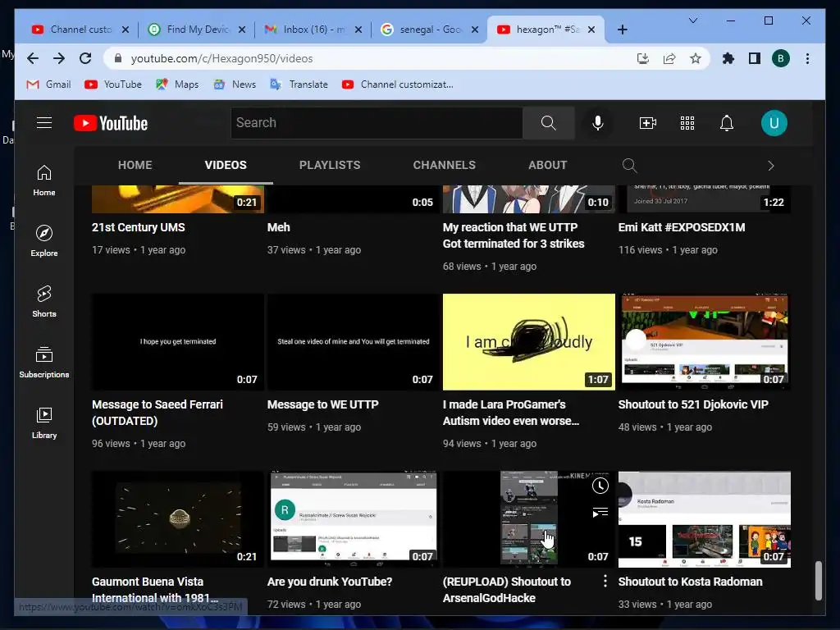
Task: Open the yellow Lara ProGamer video thumbnail
Action: coord(529,342)
